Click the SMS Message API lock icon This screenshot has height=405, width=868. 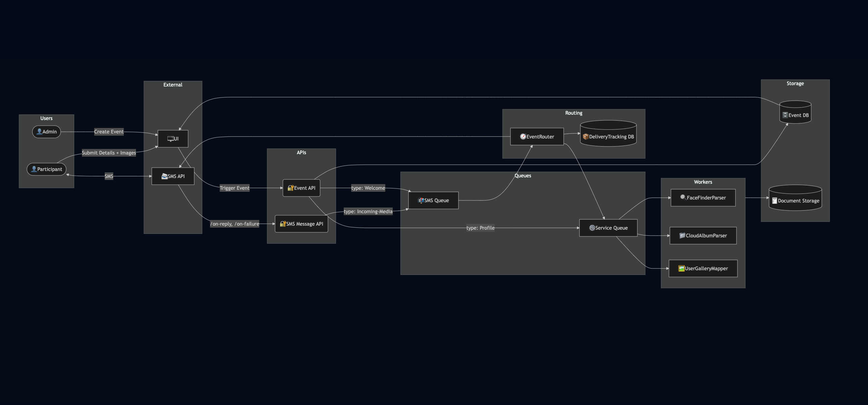pyautogui.click(x=283, y=223)
